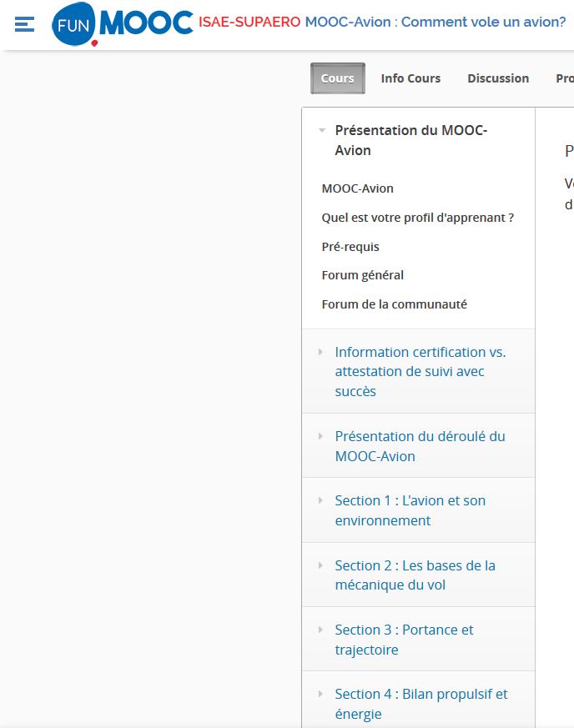
Task: Expand the Section 1 arrow
Action: click(x=320, y=500)
